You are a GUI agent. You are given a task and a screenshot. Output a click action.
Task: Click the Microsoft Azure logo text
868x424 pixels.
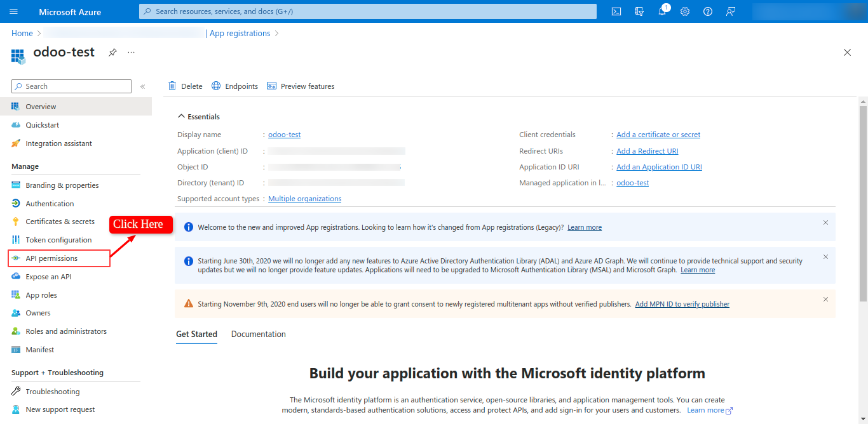70,11
